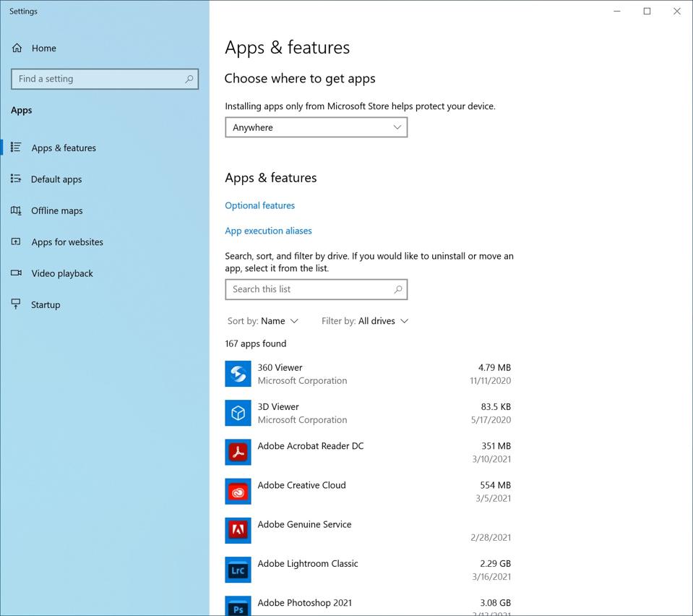Screen dimensions: 693x616
Task: Open the Anywhere app source dropdown
Action: 316,127
